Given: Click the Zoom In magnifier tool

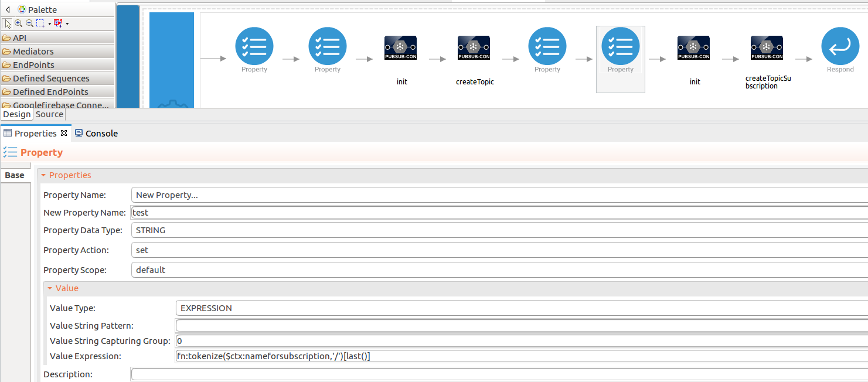Looking at the screenshot, I should pos(19,23).
